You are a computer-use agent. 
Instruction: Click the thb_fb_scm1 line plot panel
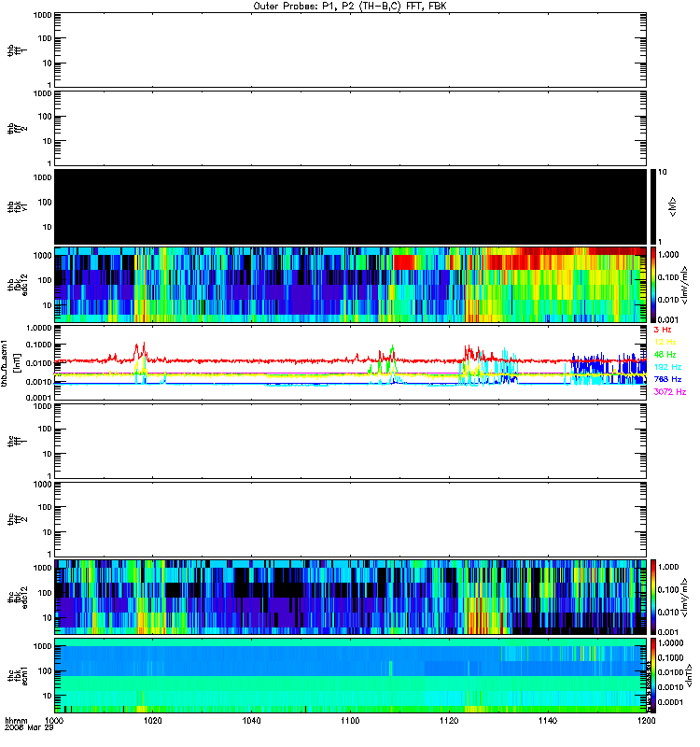[351, 363]
